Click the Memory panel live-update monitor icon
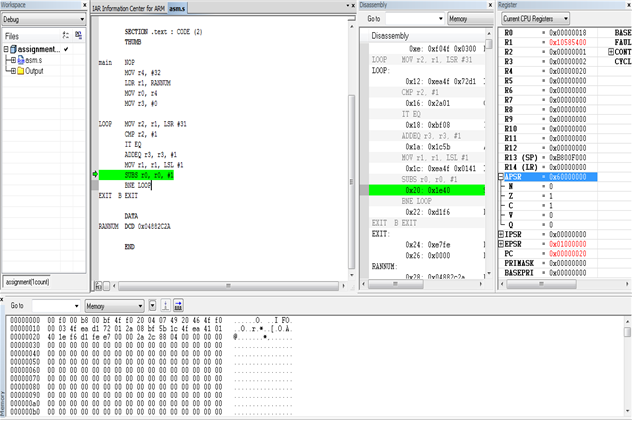The image size is (638, 422). pyautogui.click(x=166, y=306)
